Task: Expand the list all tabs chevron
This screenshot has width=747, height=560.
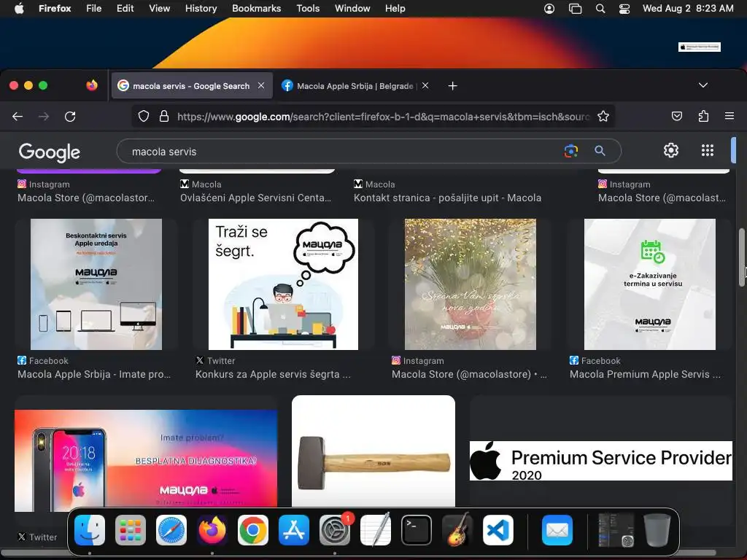Action: (703, 85)
